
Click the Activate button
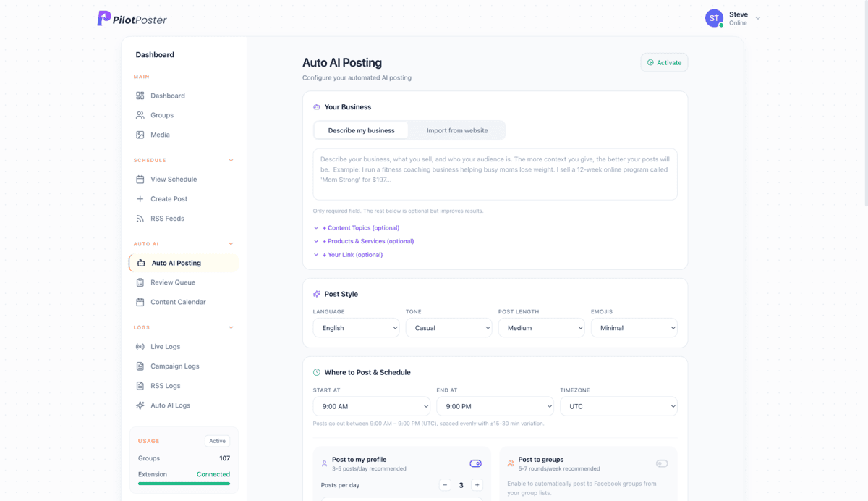(x=663, y=62)
